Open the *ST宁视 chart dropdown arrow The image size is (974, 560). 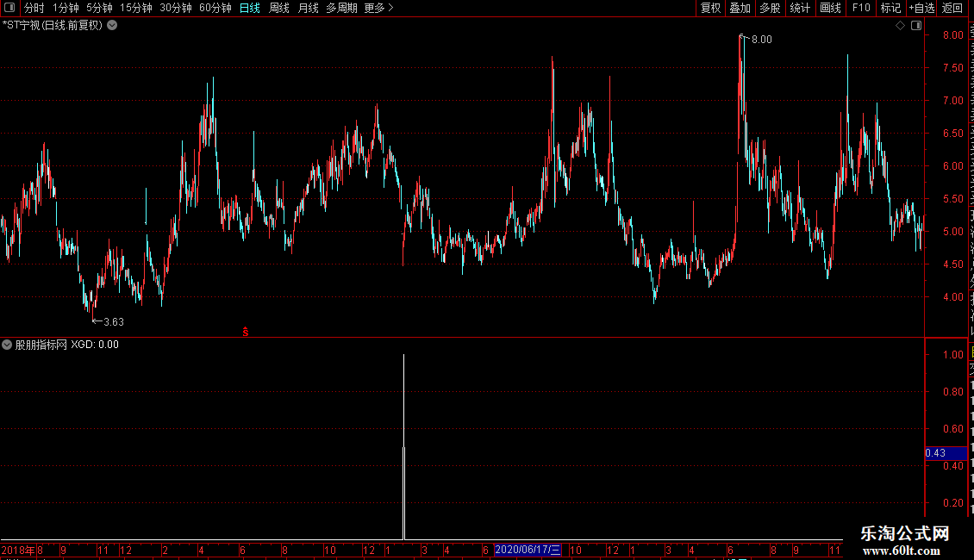tap(112, 26)
